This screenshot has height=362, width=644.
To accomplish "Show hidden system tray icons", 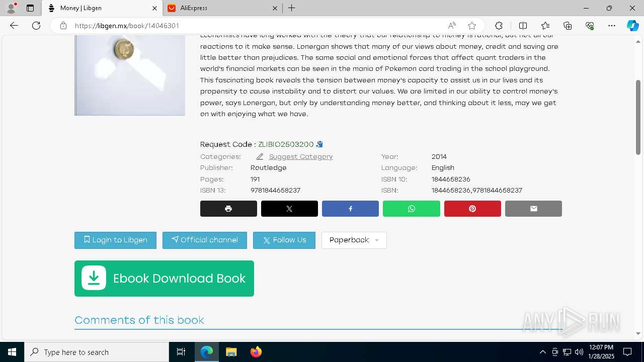I will (x=542, y=352).
